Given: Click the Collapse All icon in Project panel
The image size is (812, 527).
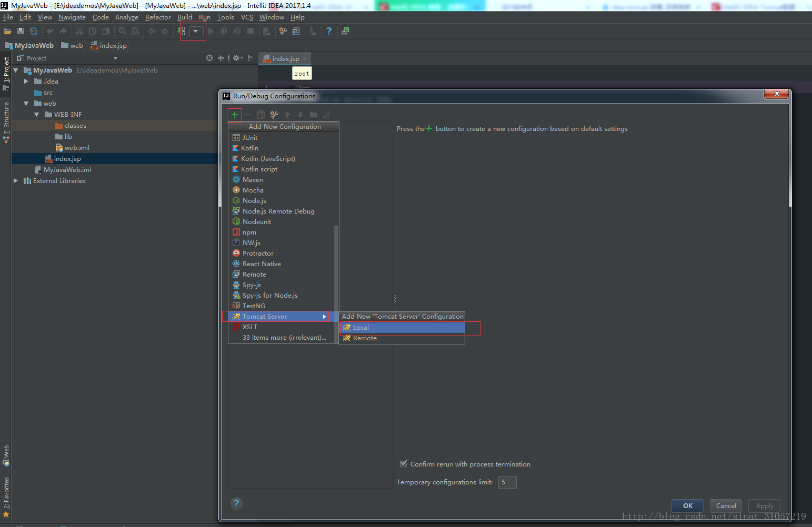Looking at the screenshot, I should 221,58.
